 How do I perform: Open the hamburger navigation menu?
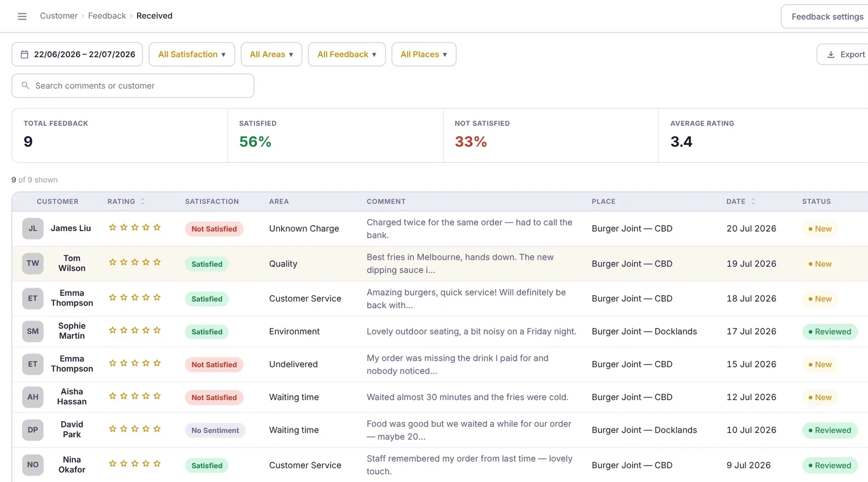[x=22, y=16]
